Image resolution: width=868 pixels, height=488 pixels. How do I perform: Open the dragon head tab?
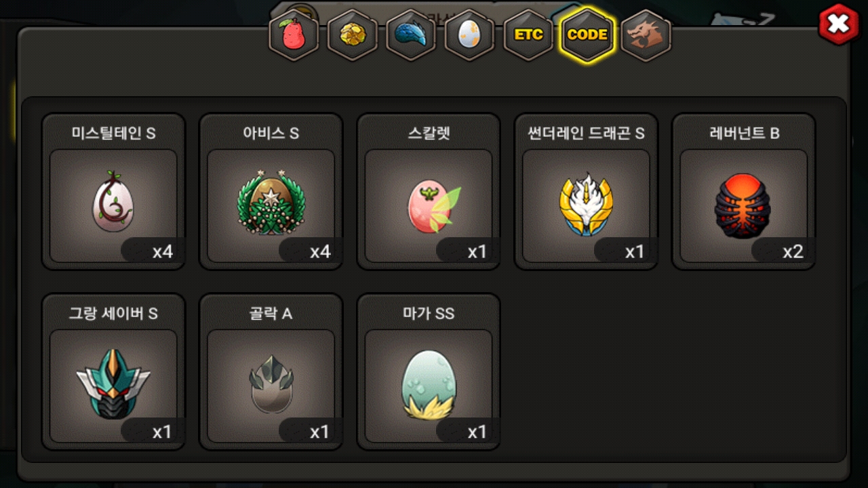(646, 35)
